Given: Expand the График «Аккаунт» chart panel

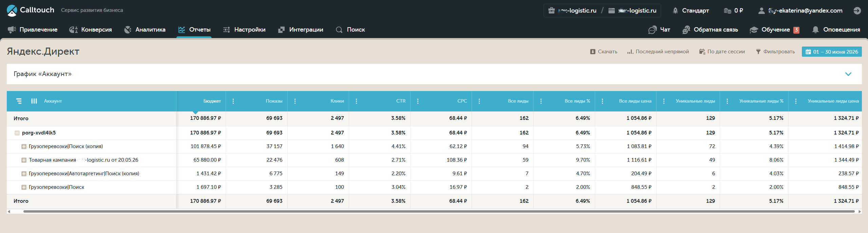Looking at the screenshot, I should point(848,74).
